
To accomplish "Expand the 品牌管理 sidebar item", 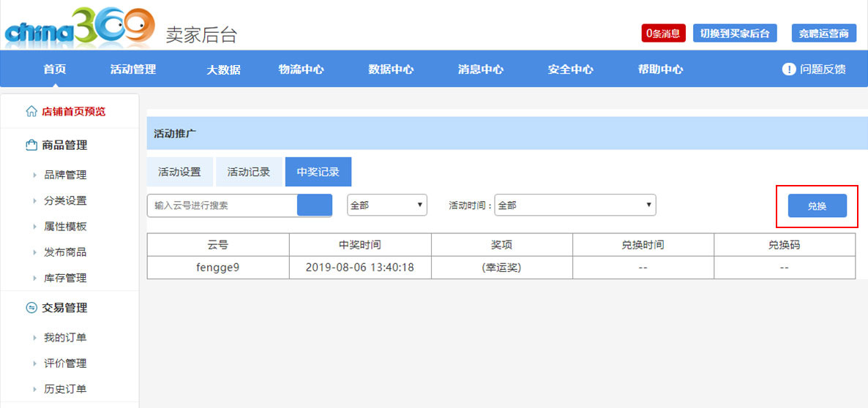I will point(64,175).
